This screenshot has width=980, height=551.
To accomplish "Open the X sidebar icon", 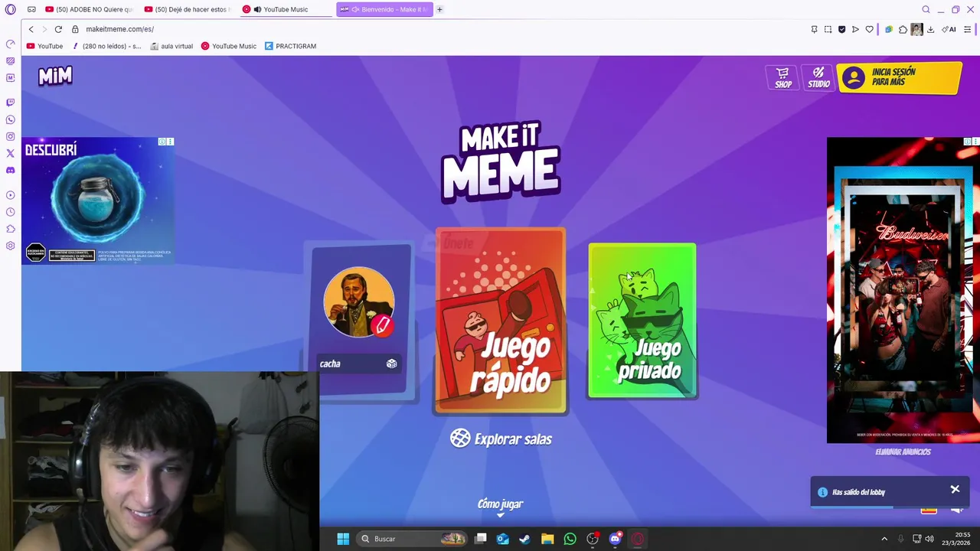I will [10, 153].
